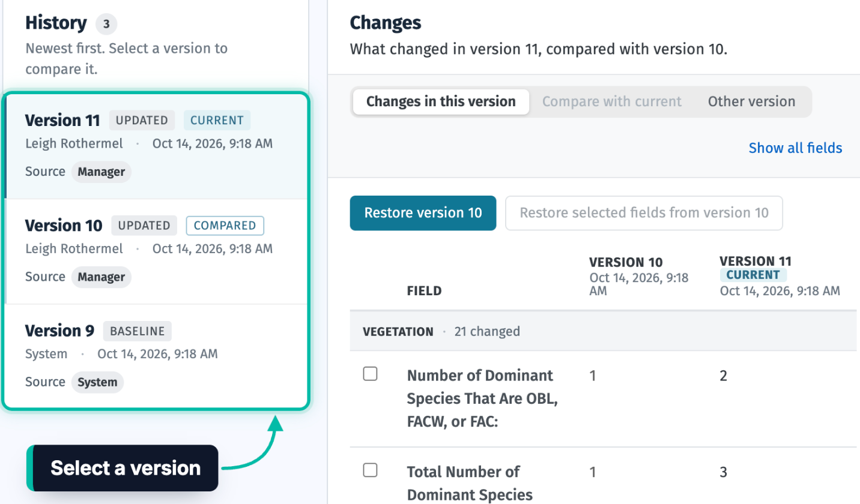Viewport: 860px width, 504px height.
Task: Click the Manager source tag under Version 11
Action: 101,172
